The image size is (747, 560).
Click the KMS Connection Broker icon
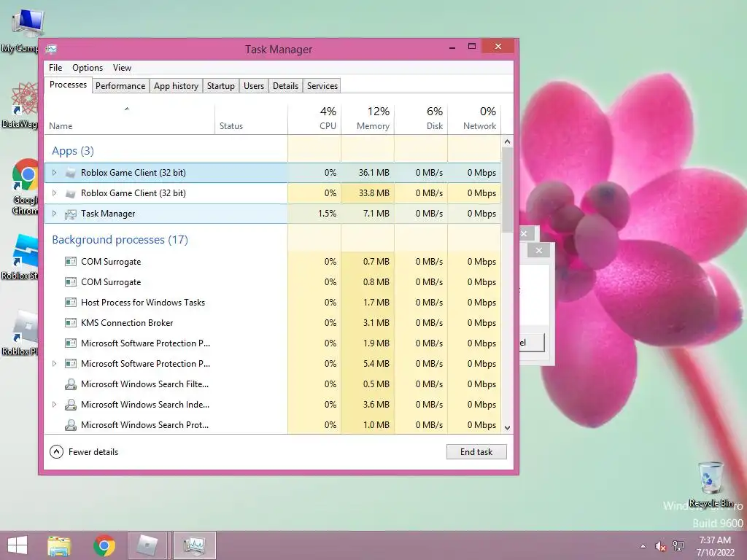(71, 323)
